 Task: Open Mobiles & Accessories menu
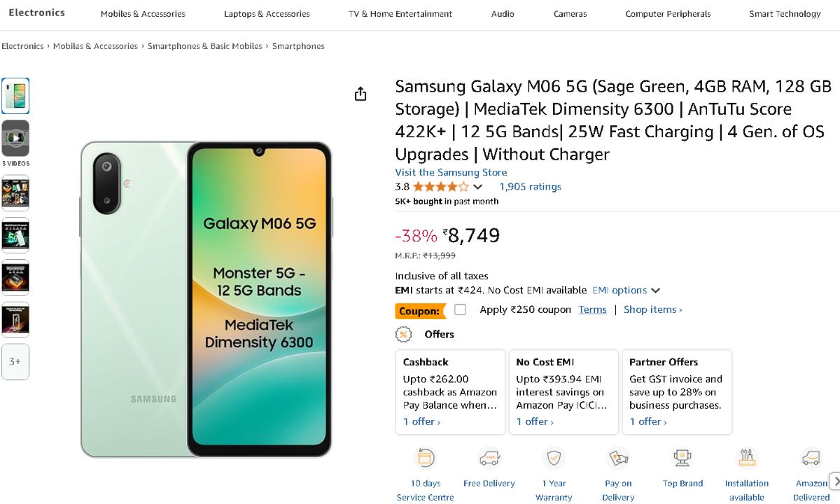tap(143, 13)
